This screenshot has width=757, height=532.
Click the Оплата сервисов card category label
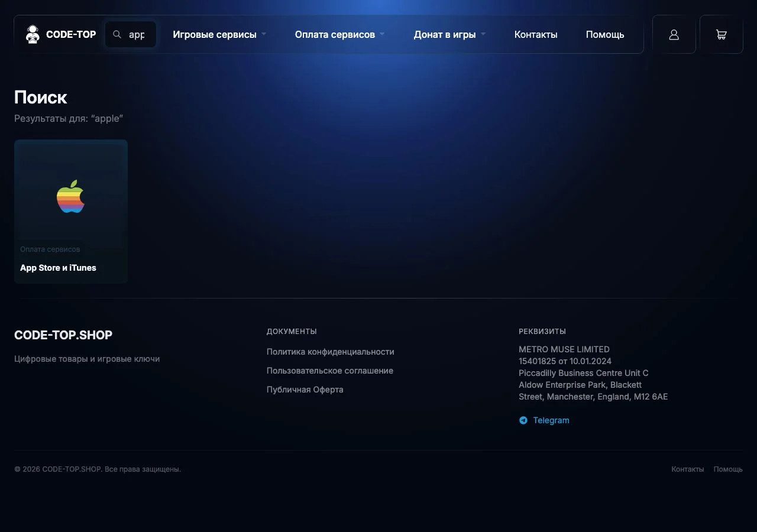50,249
